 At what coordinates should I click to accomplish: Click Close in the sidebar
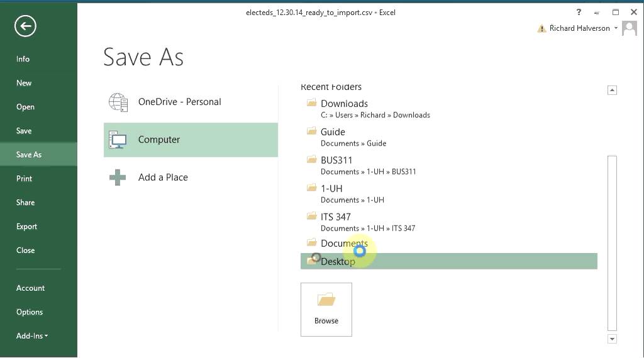point(25,250)
